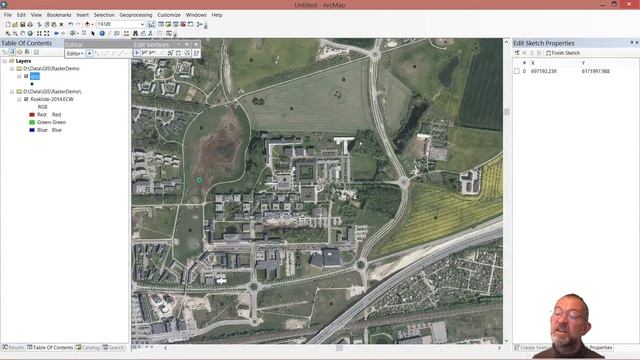Collapse the highlighted point layer legend
Screen dimensions: 640x360
coord(19,76)
